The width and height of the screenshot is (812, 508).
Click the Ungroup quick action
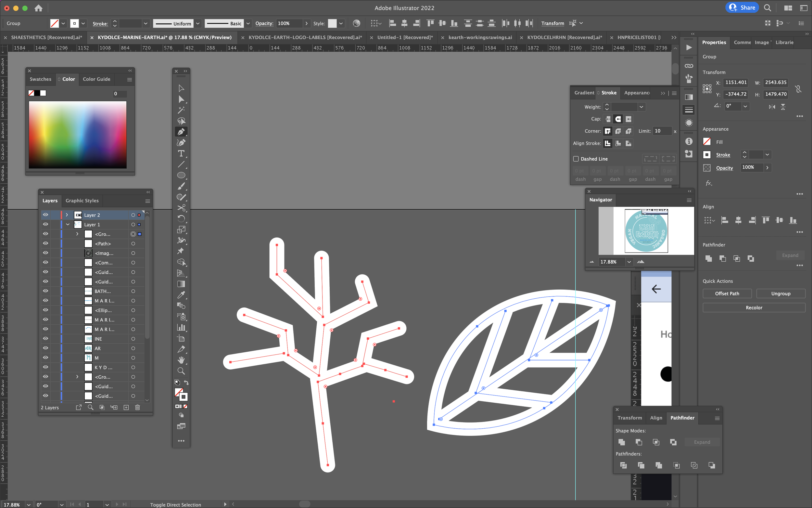click(x=780, y=293)
